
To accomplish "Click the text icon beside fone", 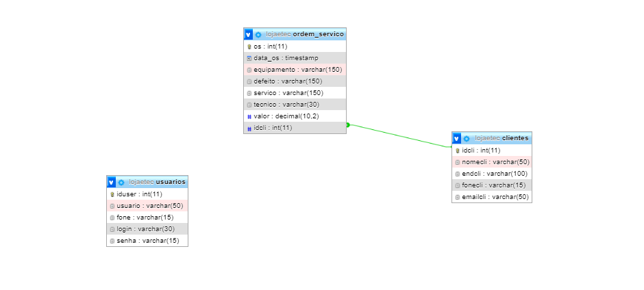I will pyautogui.click(x=112, y=217).
